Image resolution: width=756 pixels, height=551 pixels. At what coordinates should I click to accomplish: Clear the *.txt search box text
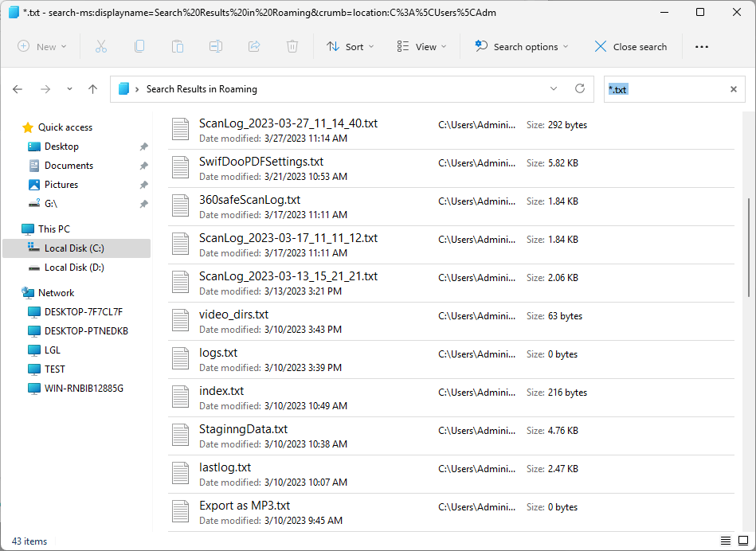(734, 89)
